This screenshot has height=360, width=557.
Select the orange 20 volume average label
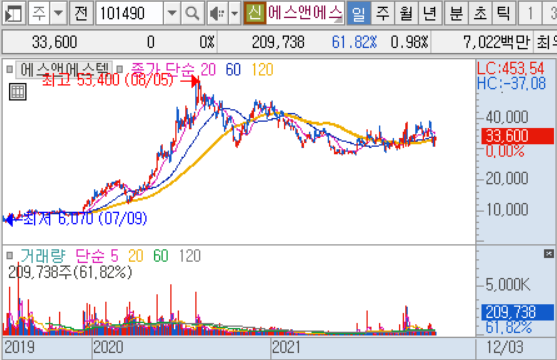coord(136,256)
